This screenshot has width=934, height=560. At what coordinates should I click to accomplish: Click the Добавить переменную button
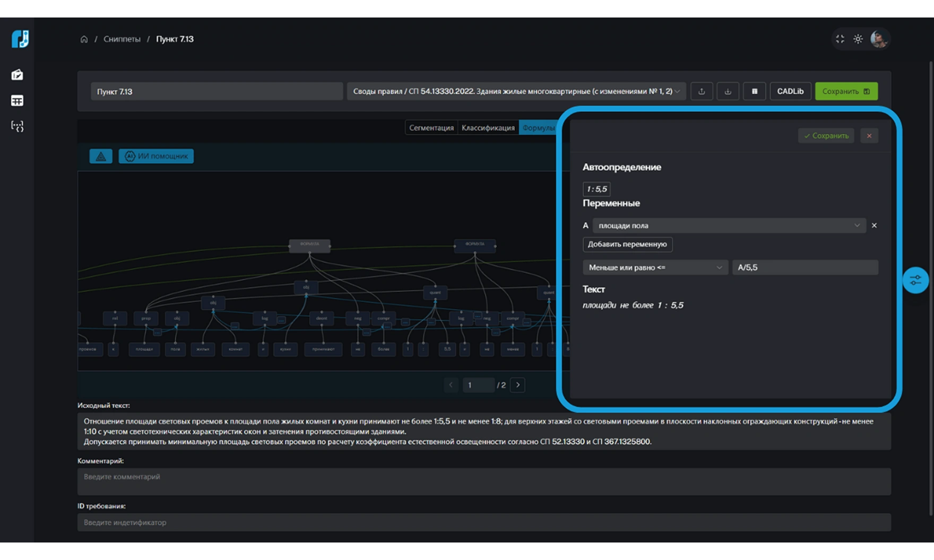[627, 244]
